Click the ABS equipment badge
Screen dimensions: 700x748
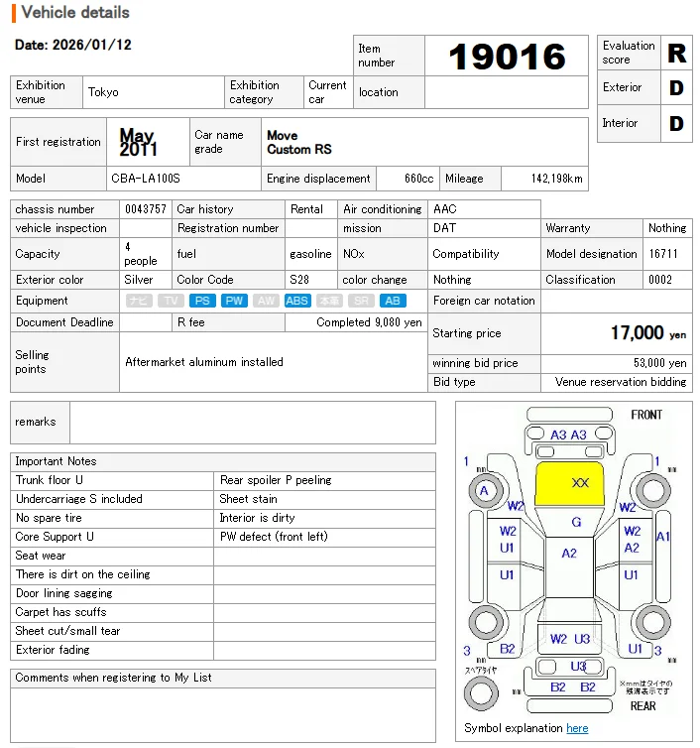297,301
